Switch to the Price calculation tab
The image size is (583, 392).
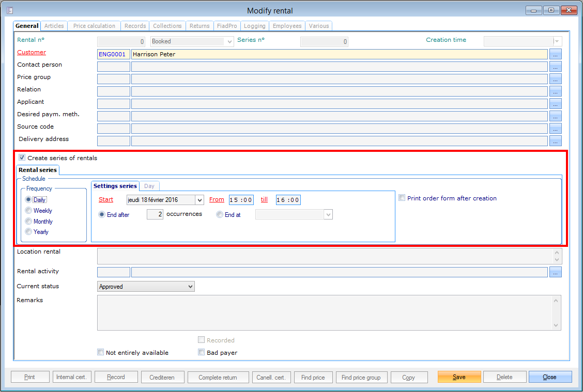coord(94,26)
